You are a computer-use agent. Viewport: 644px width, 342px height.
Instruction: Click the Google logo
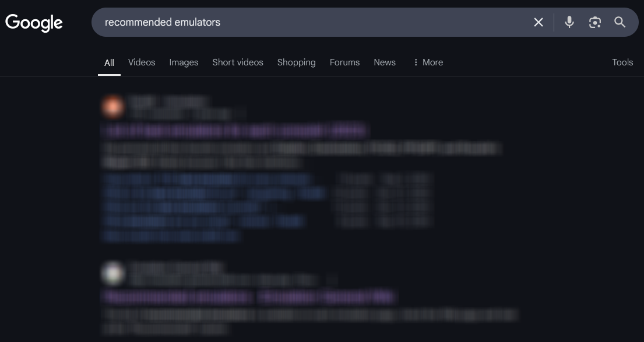[x=34, y=23]
